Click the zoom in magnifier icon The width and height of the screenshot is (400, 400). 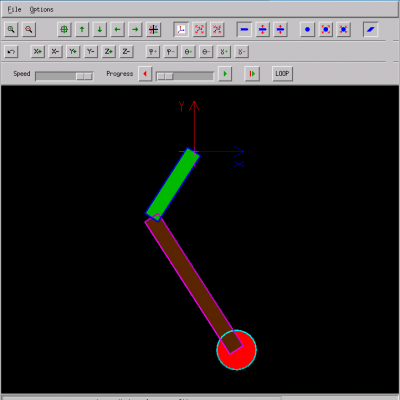(x=11, y=29)
